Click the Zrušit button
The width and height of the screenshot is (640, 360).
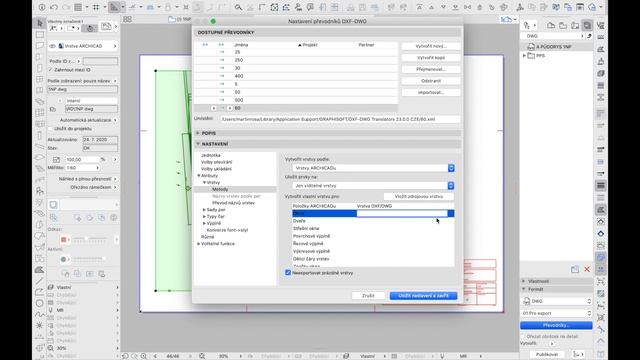pos(368,296)
